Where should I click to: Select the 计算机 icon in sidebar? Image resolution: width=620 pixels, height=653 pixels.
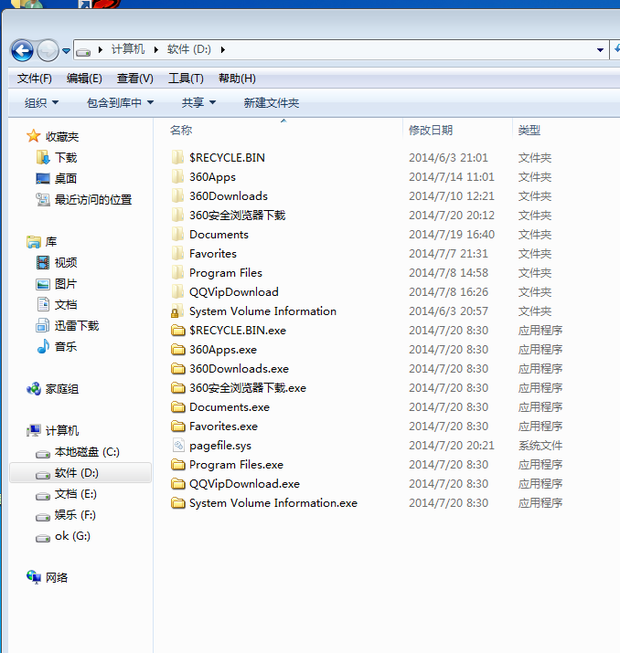[x=33, y=431]
